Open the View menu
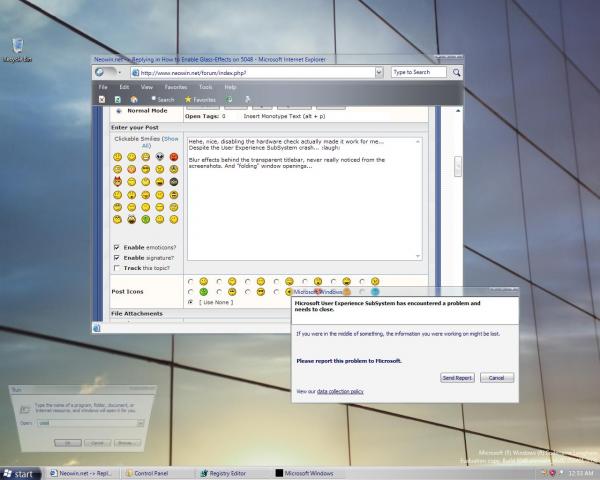The height and width of the screenshot is (480, 600). [147, 87]
